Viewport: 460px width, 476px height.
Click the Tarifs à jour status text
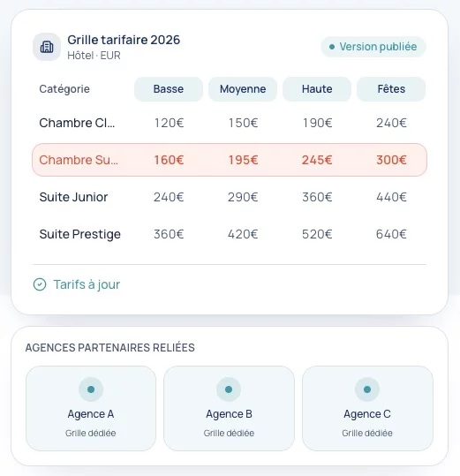87,284
